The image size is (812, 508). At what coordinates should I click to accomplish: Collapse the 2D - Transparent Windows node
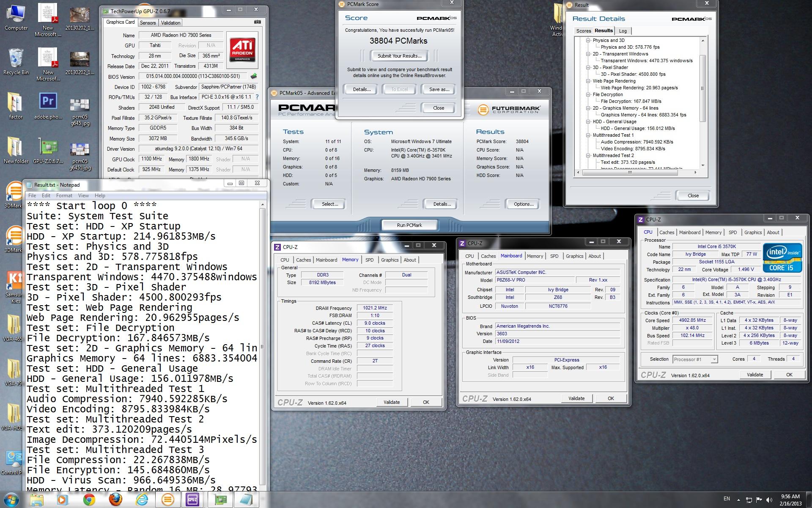[x=588, y=54]
